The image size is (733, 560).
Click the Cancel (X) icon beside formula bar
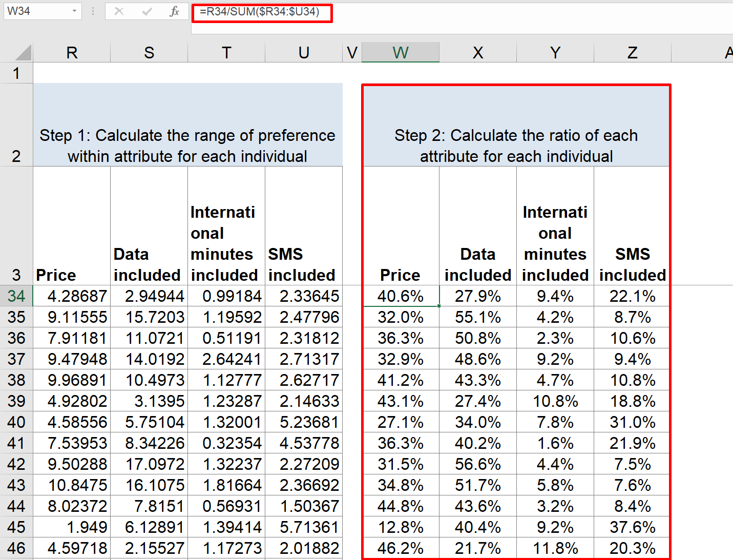[119, 12]
